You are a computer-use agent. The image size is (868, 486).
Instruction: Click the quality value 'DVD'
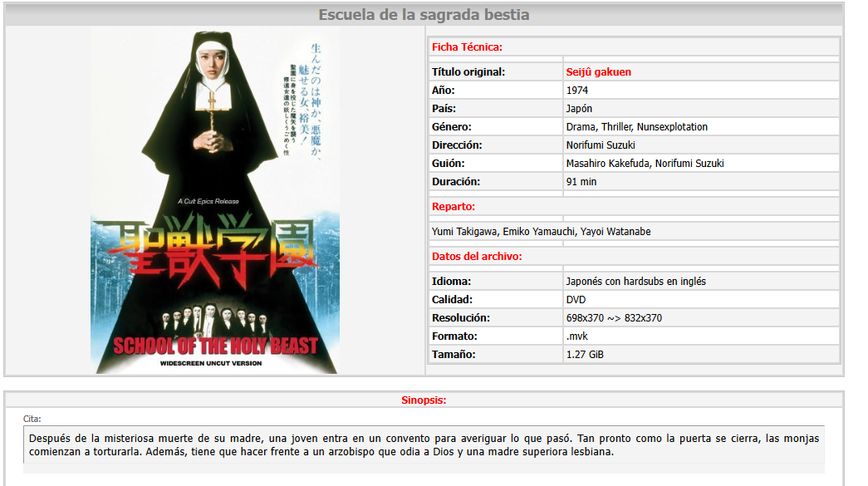click(576, 300)
